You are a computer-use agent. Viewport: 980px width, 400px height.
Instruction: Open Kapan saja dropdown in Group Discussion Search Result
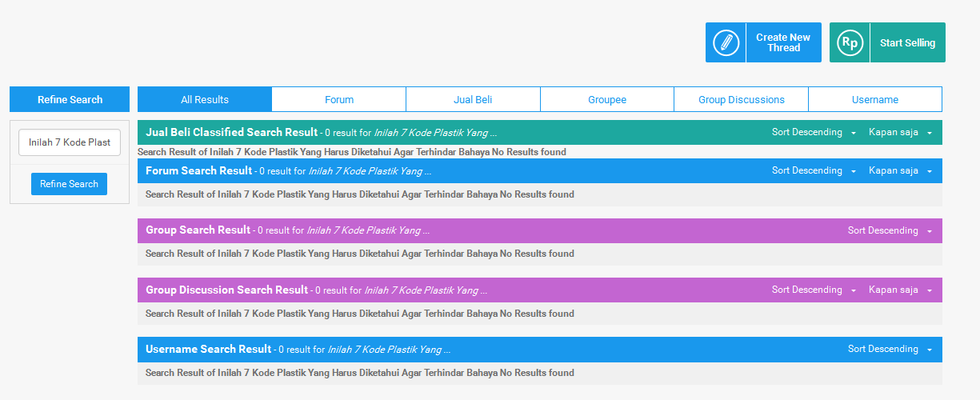pyautogui.click(x=901, y=290)
